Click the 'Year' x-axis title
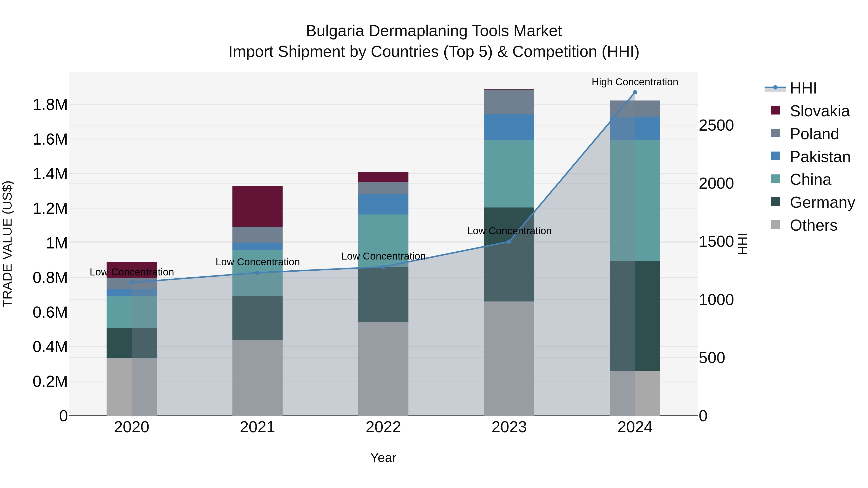 tap(383, 458)
